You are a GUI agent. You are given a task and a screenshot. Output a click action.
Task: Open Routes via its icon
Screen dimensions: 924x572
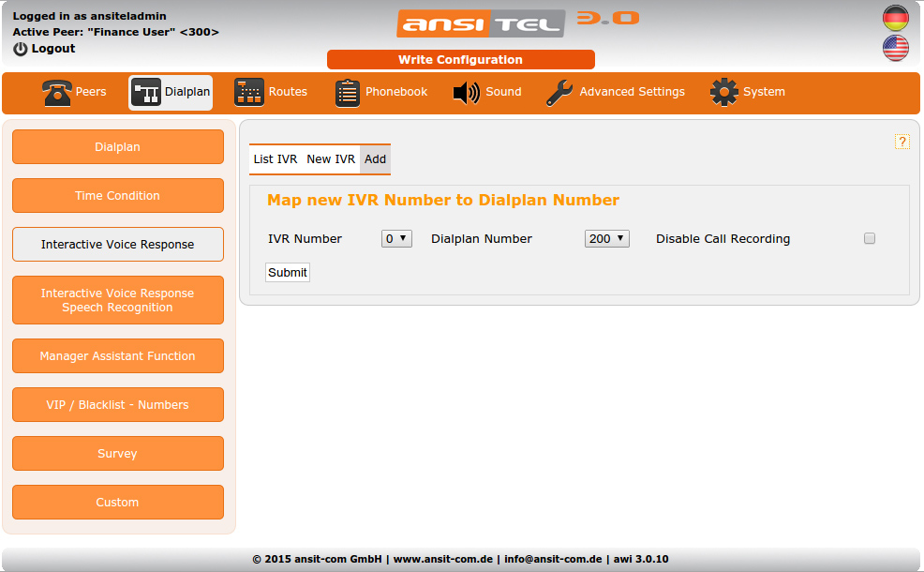(249, 93)
